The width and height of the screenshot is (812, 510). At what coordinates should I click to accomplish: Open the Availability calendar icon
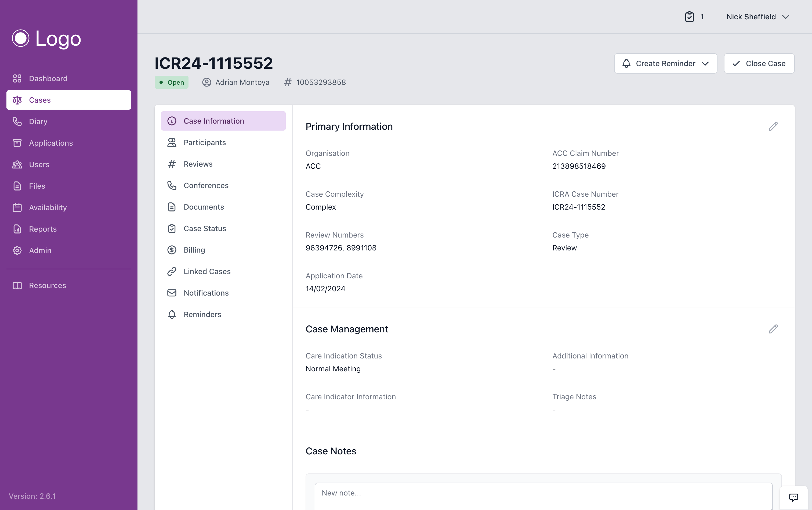pyautogui.click(x=17, y=207)
